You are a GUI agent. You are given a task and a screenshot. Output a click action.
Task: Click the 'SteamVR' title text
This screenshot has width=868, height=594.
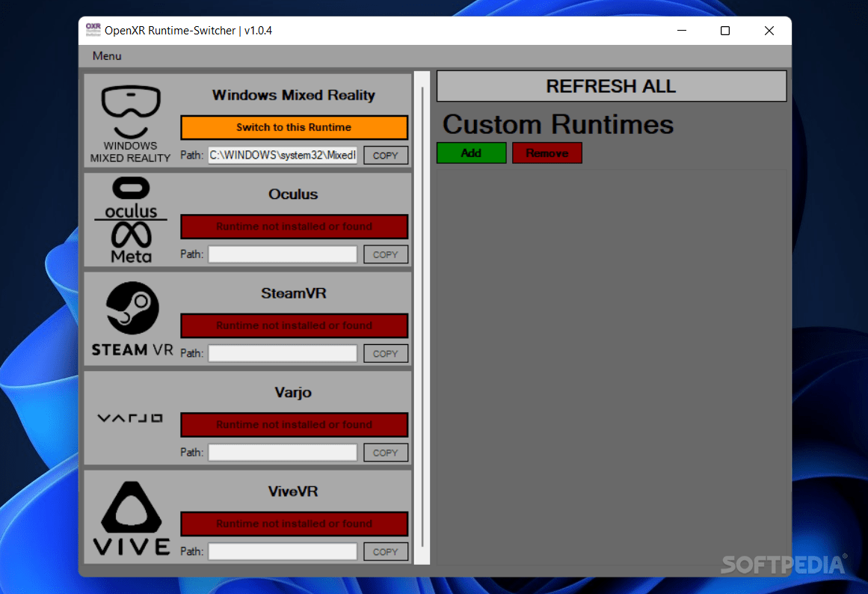[293, 294]
